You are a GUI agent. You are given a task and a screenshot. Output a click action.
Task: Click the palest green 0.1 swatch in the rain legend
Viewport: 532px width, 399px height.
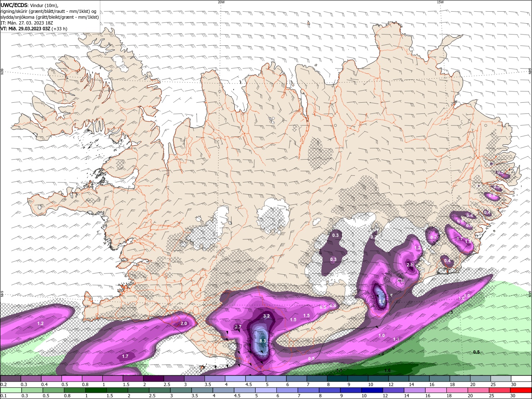(x=11, y=390)
